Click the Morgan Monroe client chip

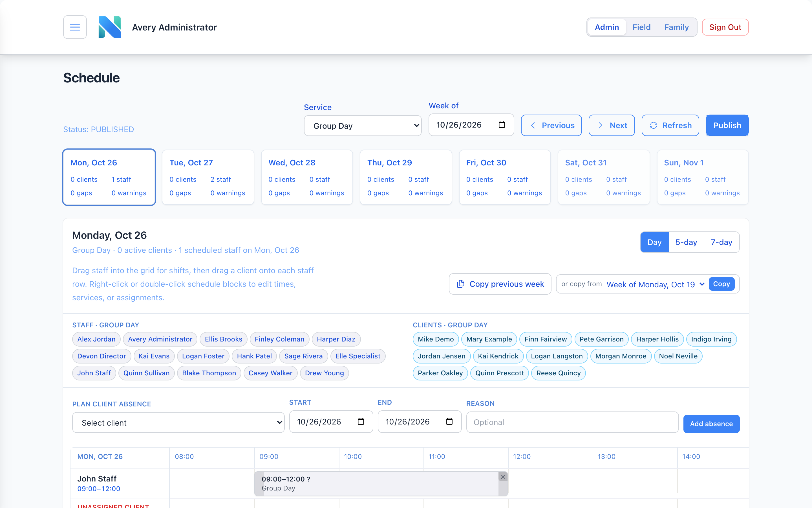point(621,356)
